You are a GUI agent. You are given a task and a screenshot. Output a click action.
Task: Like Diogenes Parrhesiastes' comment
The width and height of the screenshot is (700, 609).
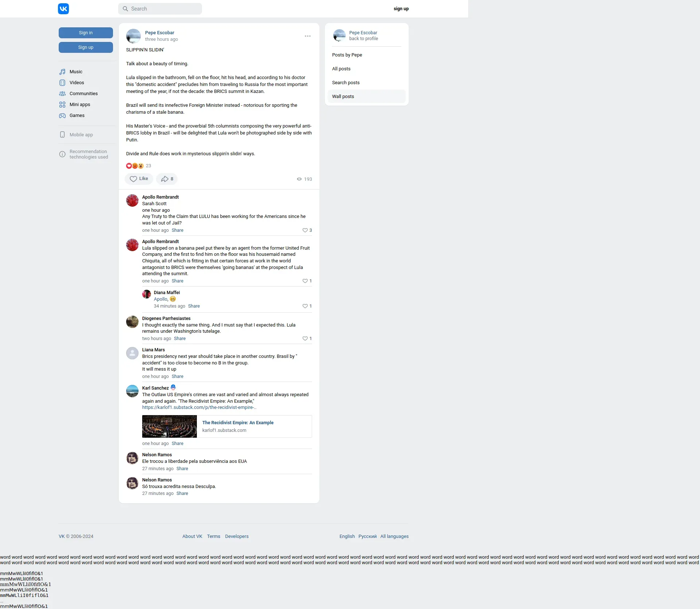click(x=305, y=339)
